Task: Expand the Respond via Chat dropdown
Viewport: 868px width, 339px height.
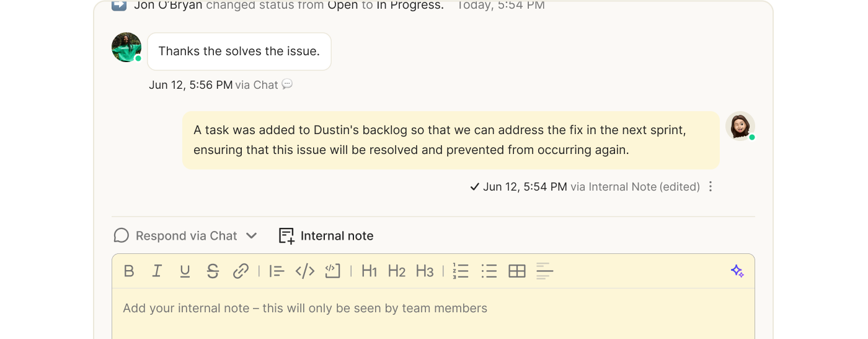Action: click(251, 236)
